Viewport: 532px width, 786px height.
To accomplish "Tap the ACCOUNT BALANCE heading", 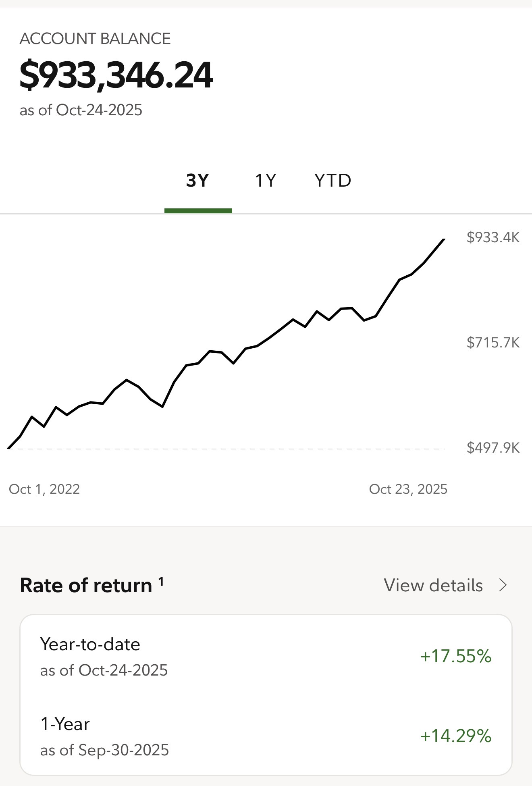I will coord(95,39).
